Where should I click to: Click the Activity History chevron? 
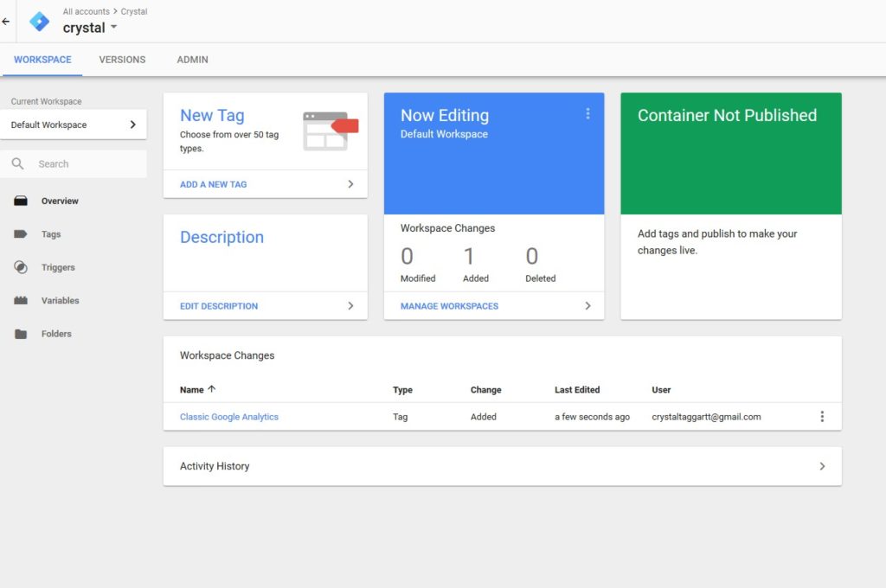pyautogui.click(x=822, y=466)
